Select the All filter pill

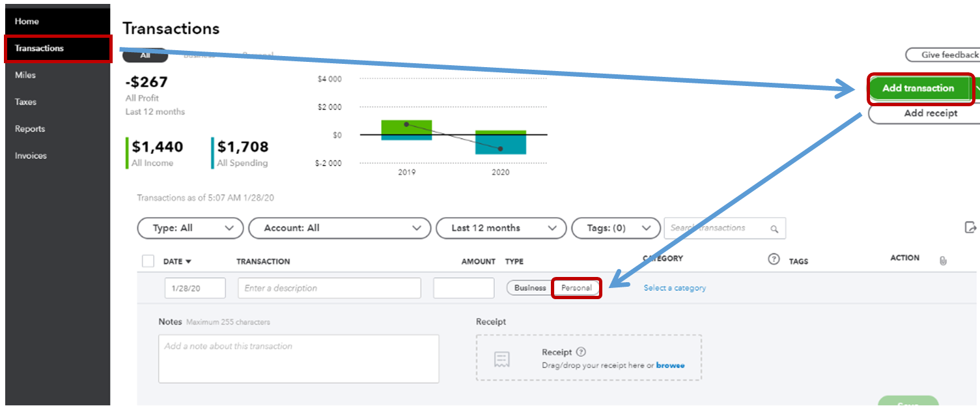pos(145,55)
